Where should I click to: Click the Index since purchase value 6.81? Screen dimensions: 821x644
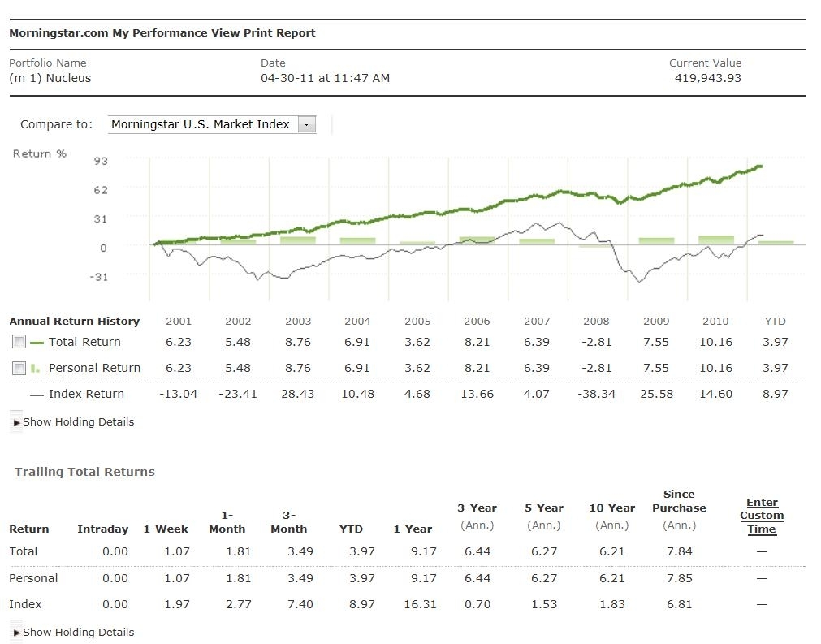pyautogui.click(x=680, y=604)
